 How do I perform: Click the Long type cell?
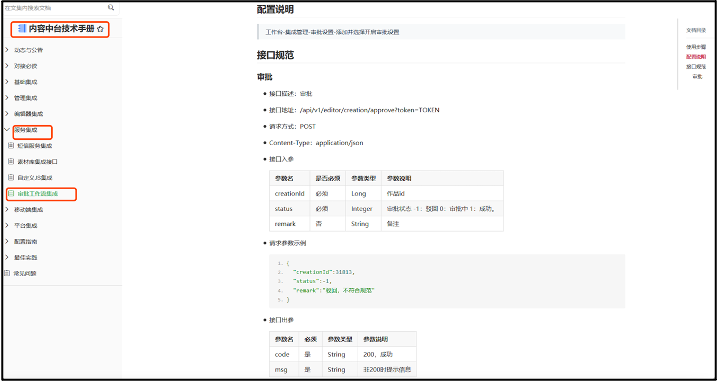pyautogui.click(x=364, y=193)
